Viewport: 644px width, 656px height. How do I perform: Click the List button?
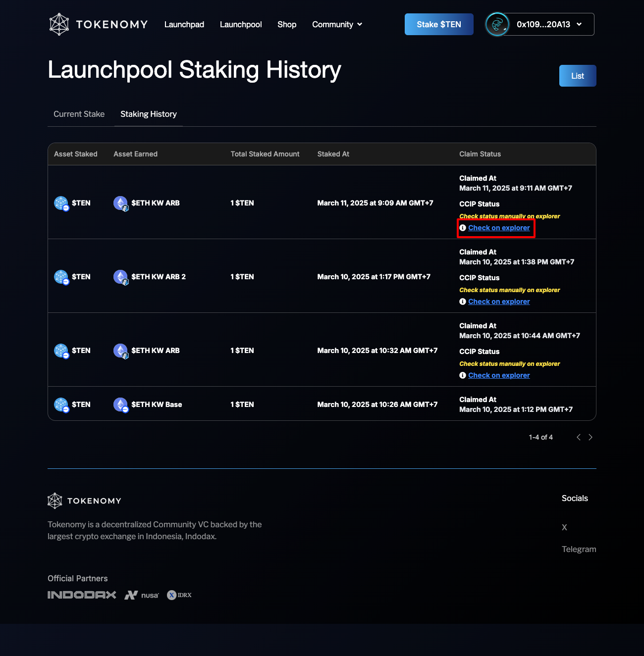(577, 76)
